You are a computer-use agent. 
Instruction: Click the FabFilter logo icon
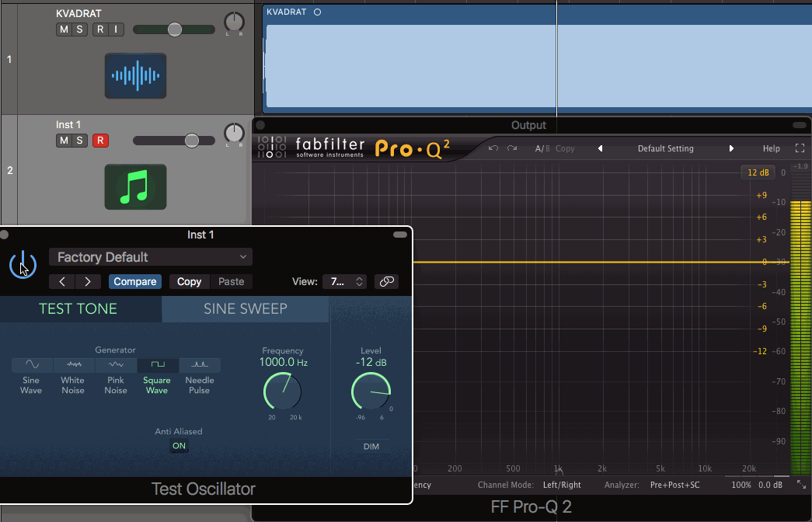coord(272,147)
